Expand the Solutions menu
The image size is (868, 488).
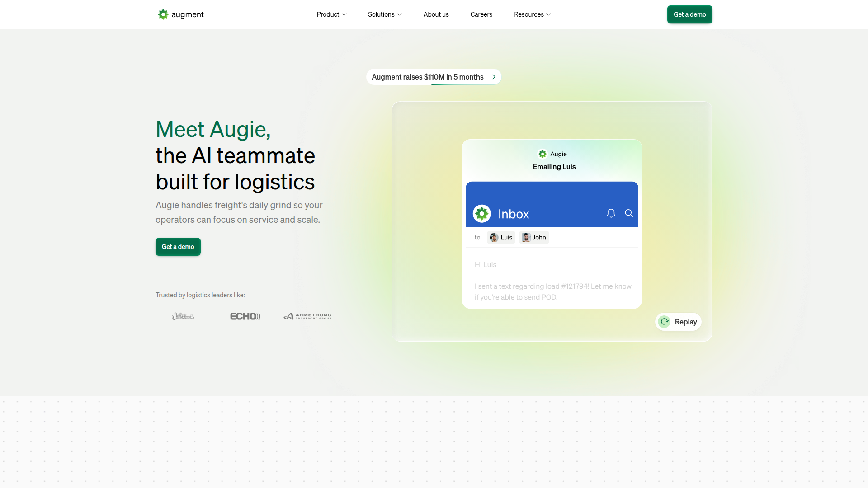pos(384,14)
